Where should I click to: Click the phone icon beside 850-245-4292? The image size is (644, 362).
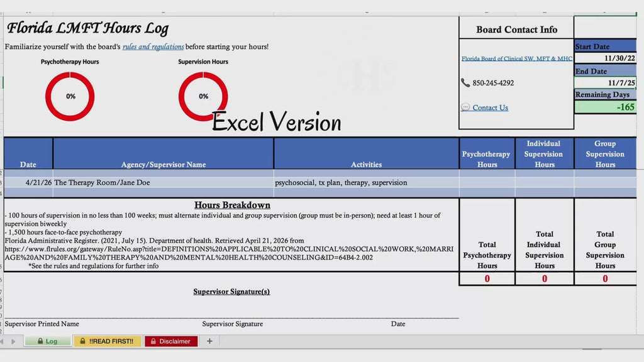465,83
